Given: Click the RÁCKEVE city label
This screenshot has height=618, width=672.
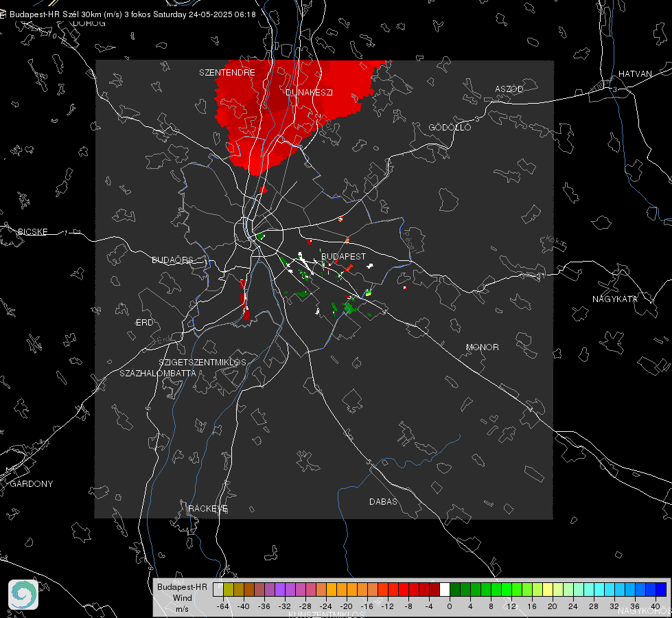Looking at the screenshot, I should tap(208, 508).
